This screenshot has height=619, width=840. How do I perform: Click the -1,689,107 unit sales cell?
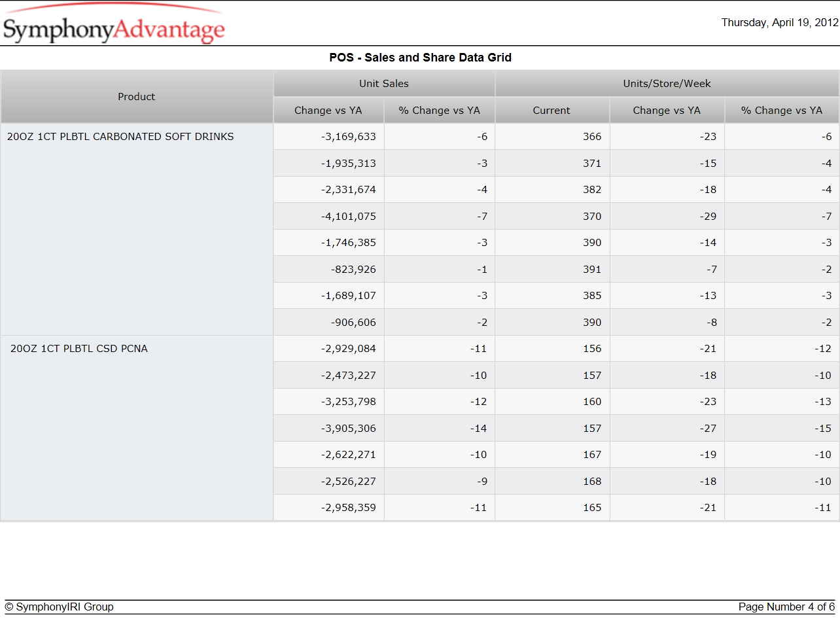[x=328, y=296]
